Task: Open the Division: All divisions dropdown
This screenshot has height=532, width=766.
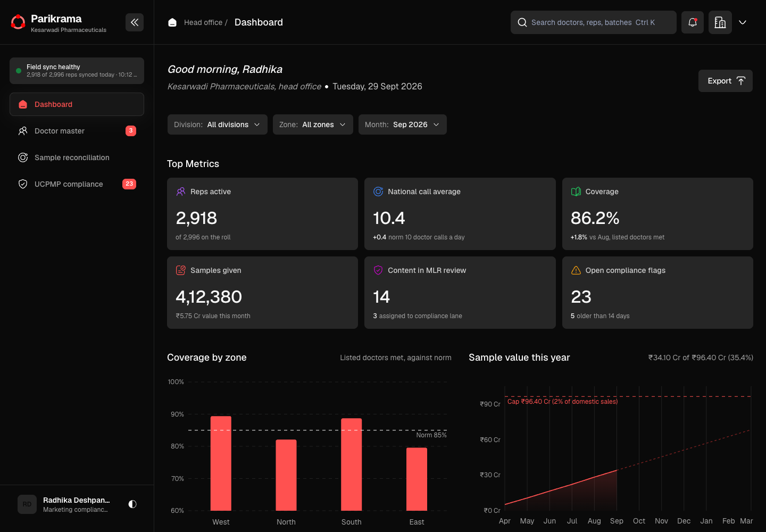Action: 218,124
